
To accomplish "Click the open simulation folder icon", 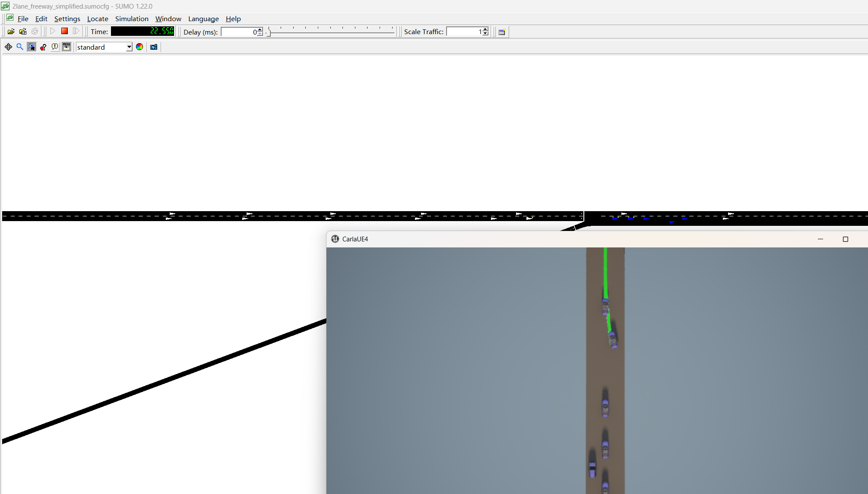I will click(11, 32).
